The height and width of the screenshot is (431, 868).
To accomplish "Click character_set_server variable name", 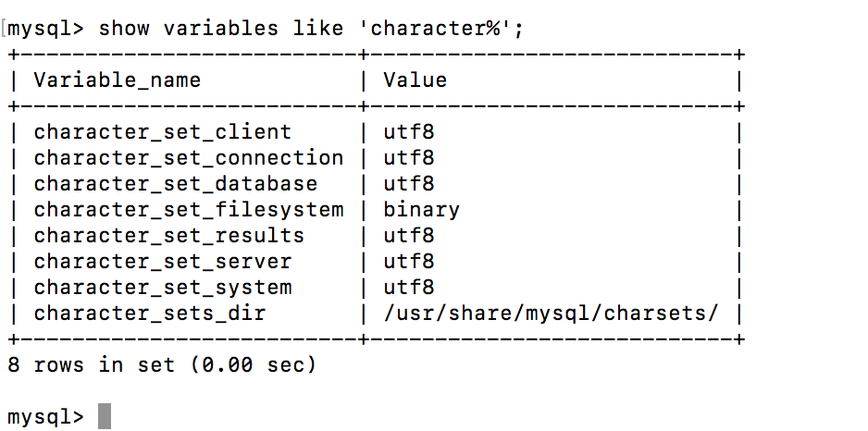I will [162, 262].
